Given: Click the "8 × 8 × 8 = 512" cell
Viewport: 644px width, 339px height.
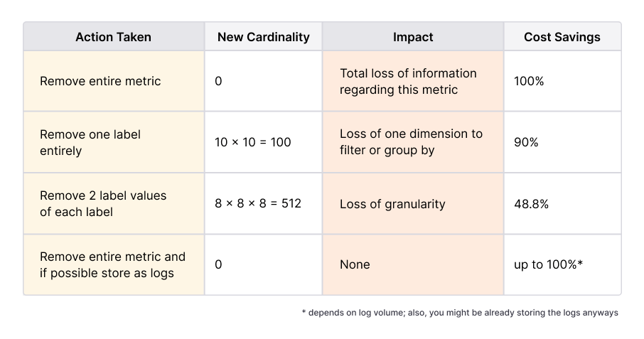Looking at the screenshot, I should [x=258, y=204].
